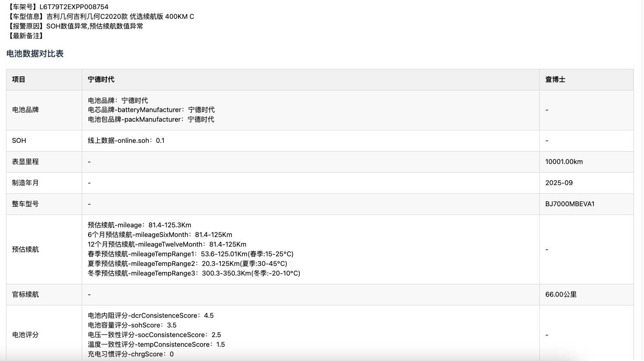Click the VIN line L6T79T2EXPP008754
Screen dimensions: 644x361
point(58,7)
